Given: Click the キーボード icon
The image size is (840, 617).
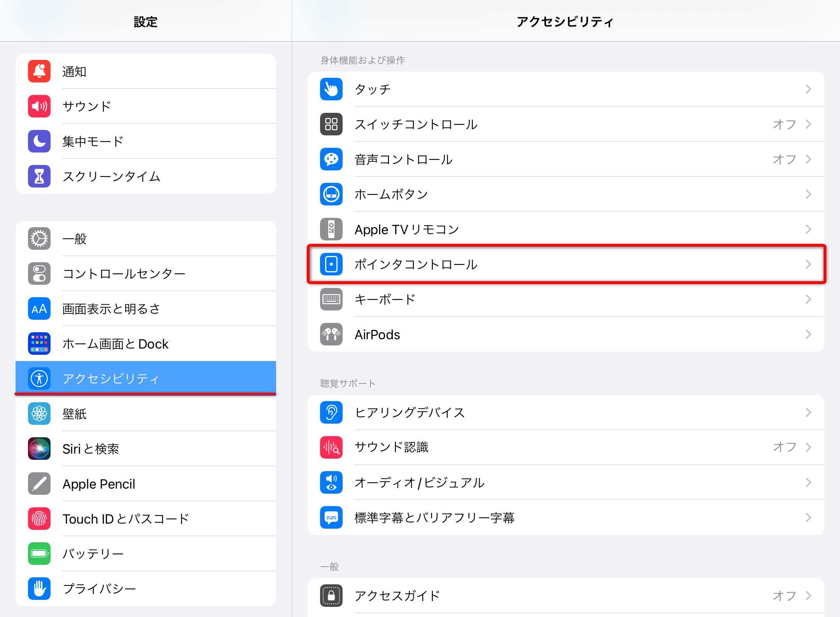Looking at the screenshot, I should point(331,299).
